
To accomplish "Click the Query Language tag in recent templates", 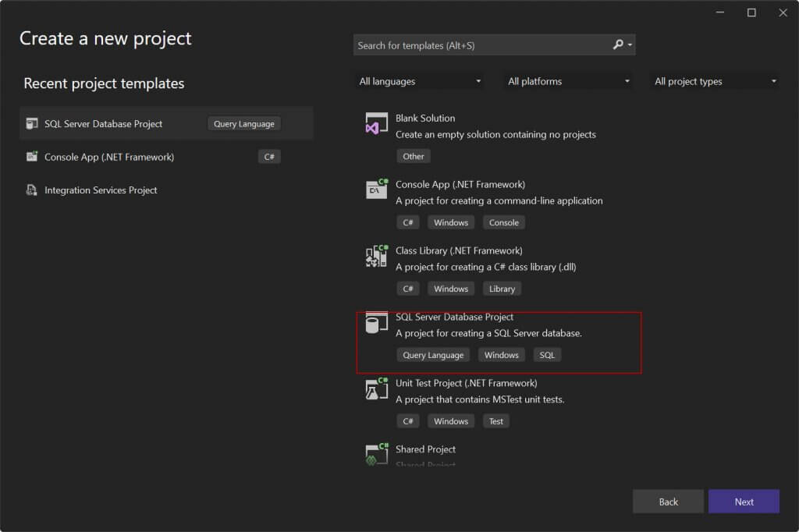I will coord(244,124).
